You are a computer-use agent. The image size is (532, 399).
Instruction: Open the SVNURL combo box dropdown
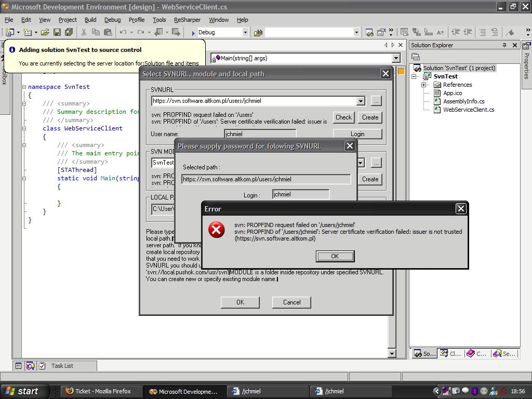pyautogui.click(x=361, y=101)
